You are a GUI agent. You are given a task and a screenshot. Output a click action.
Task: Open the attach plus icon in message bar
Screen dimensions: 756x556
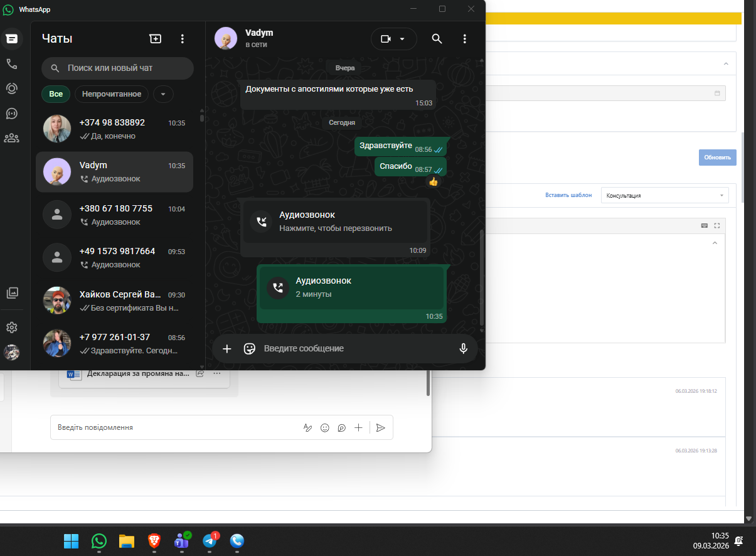click(x=227, y=348)
